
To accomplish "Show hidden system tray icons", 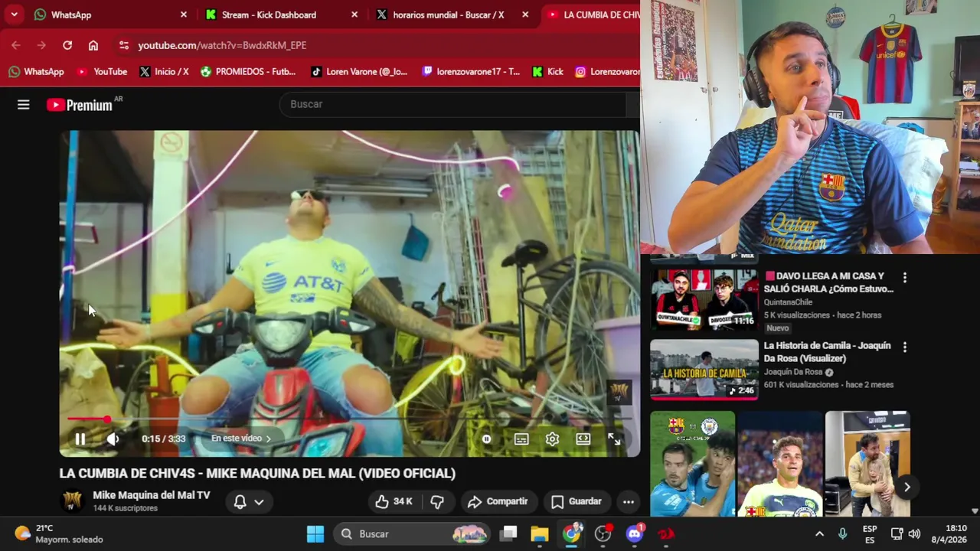I will click(x=819, y=534).
